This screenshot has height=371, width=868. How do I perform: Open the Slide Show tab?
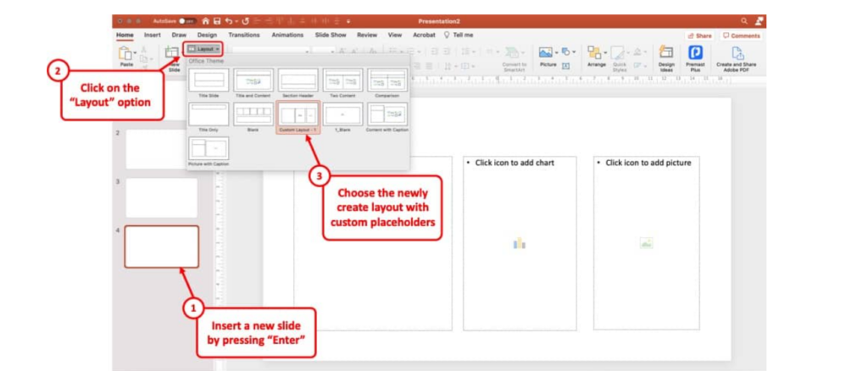point(331,35)
